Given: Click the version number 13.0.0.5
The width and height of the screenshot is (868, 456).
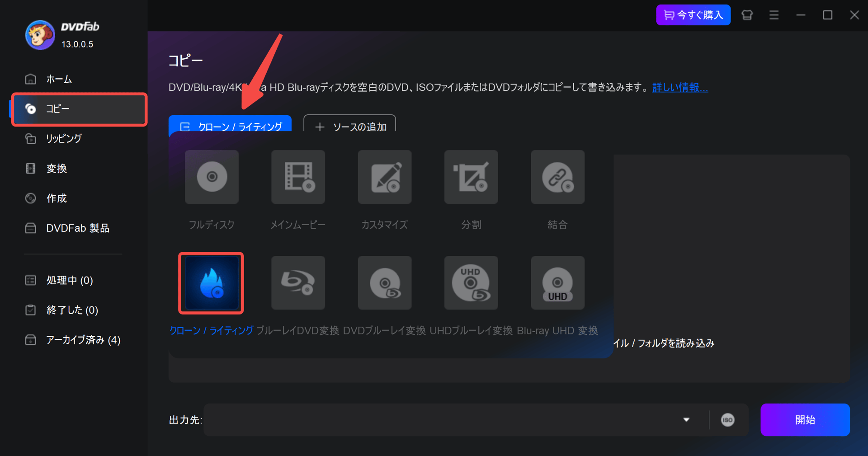Looking at the screenshot, I should coord(77,44).
